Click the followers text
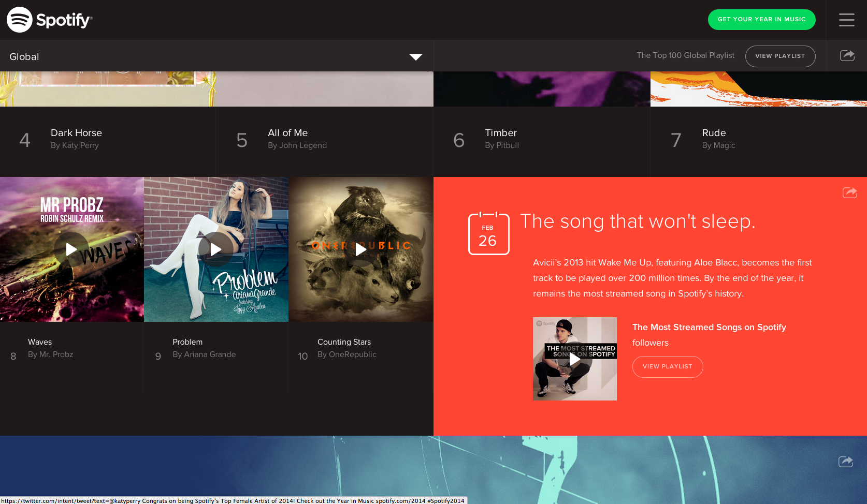The height and width of the screenshot is (504, 867). click(650, 343)
